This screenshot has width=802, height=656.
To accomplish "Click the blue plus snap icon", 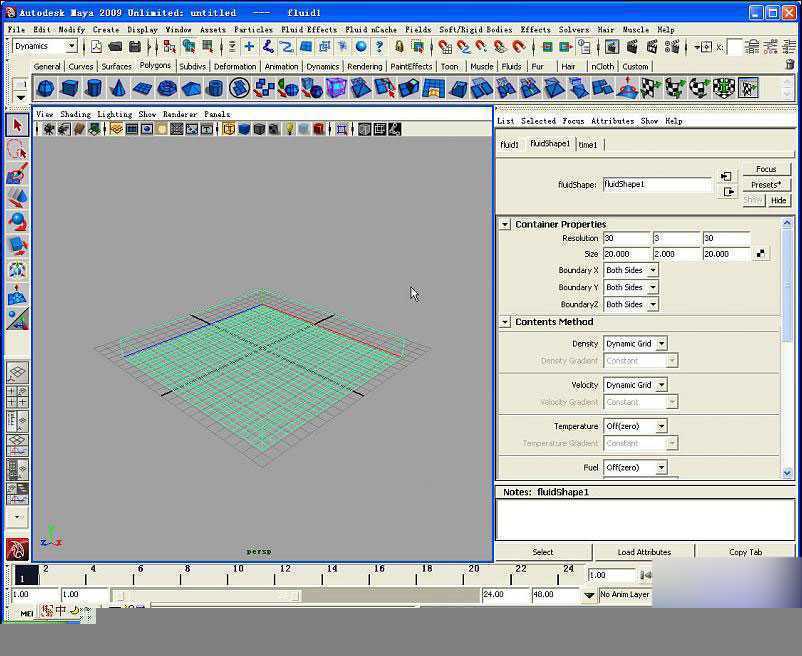I will [x=249, y=47].
